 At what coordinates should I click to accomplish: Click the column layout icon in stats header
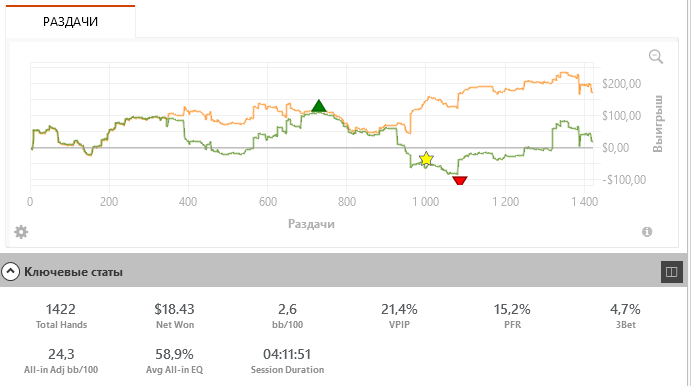(672, 272)
